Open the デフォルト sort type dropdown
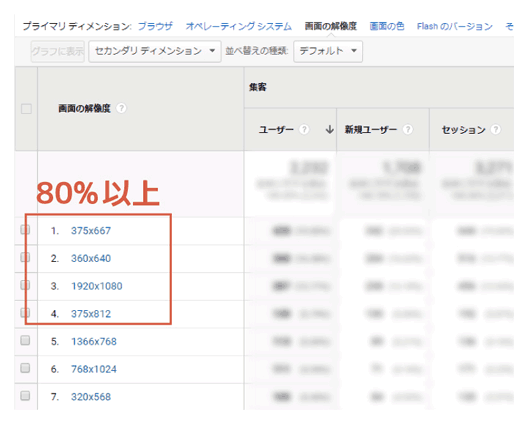529x427 pixels. point(328,51)
